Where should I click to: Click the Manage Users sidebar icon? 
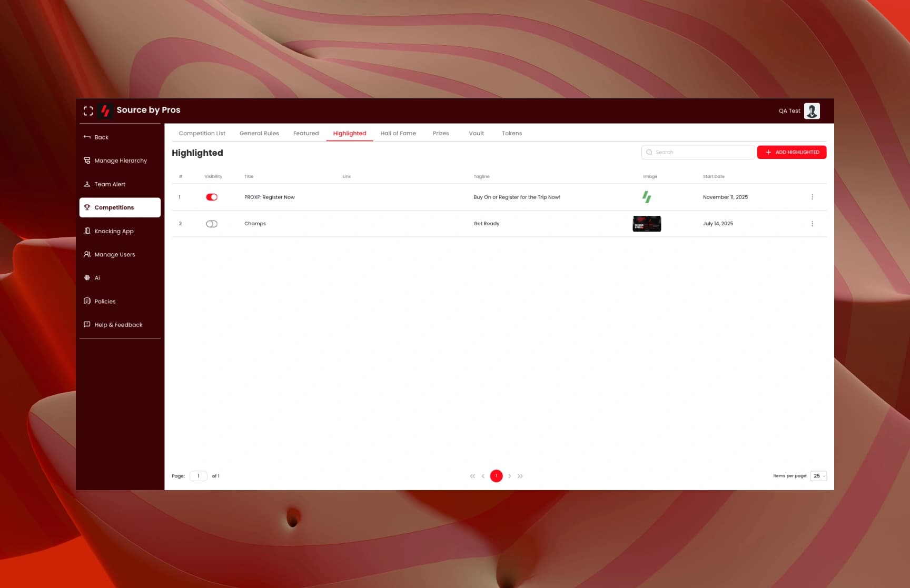tap(87, 254)
